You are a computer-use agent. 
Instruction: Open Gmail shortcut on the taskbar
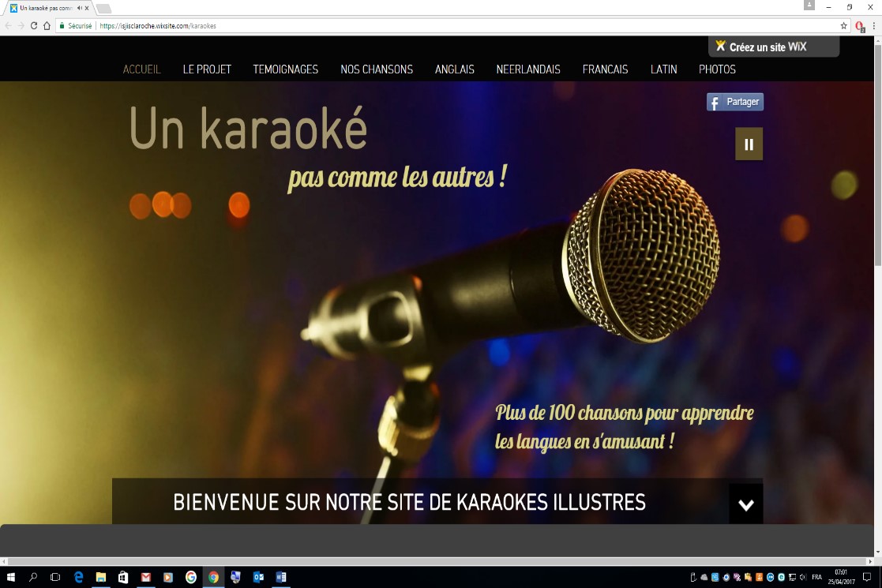[x=145, y=578]
